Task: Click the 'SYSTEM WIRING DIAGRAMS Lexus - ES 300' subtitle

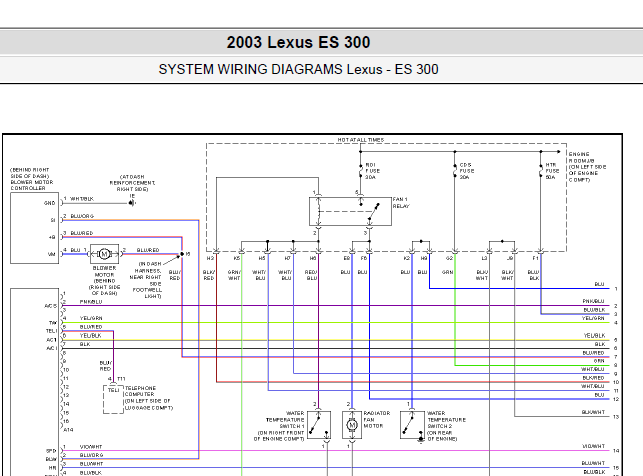Action: (x=299, y=69)
